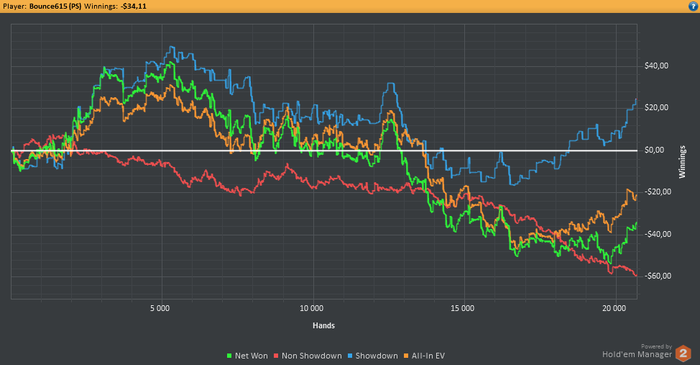Click the $40,00 y-axis label
The width and height of the screenshot is (700, 365).
point(656,66)
